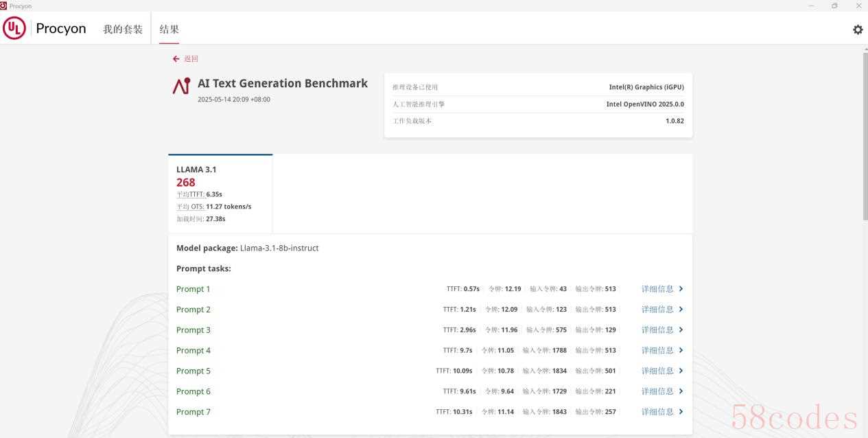This screenshot has width=868, height=438.
Task: Click the Procyon title bar app icon
Action: point(3,5)
